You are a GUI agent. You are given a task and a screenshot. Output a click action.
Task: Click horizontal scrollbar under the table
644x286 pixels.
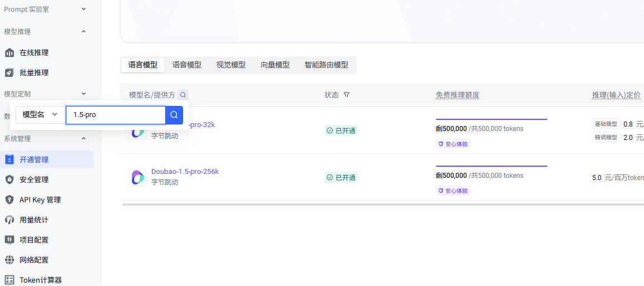[383, 205]
